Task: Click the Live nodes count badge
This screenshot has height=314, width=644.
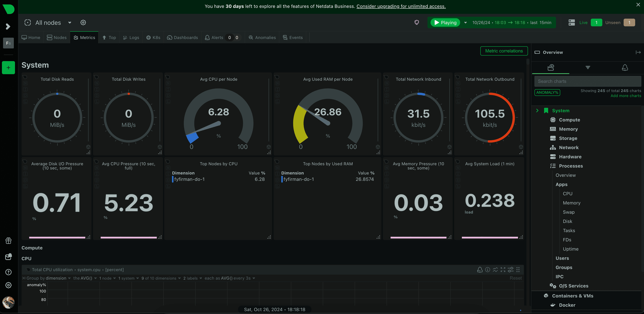Action: pos(596,22)
